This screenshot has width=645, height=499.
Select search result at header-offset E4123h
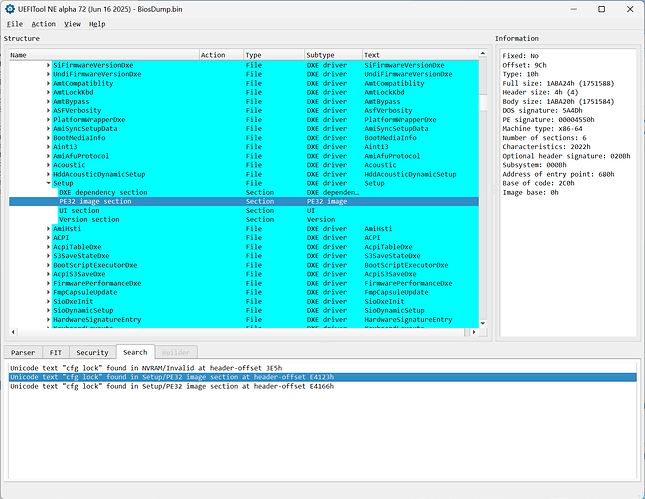[322, 377]
